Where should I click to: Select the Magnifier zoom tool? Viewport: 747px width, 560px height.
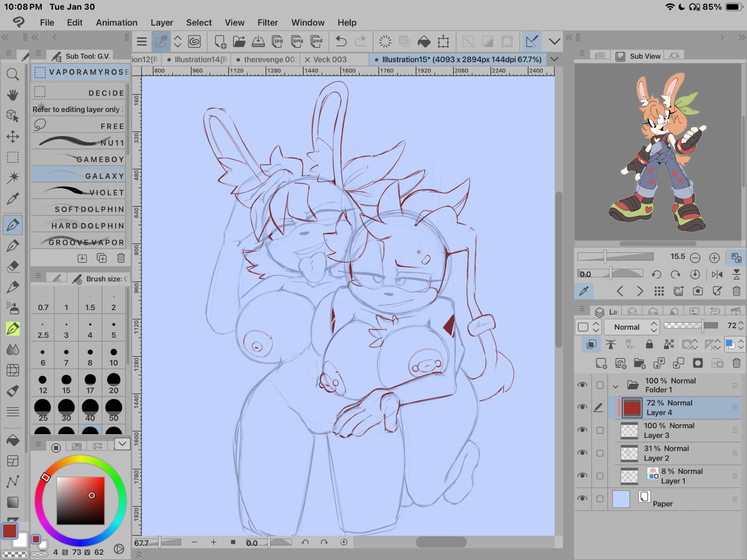tap(13, 74)
